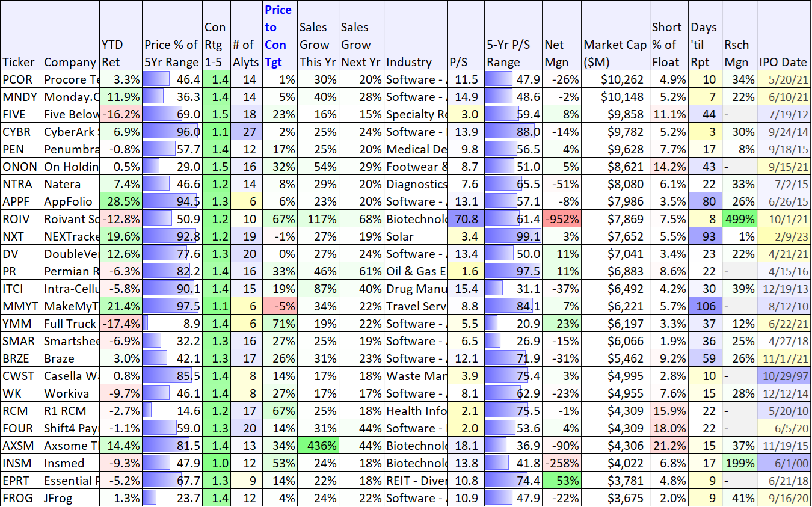This screenshot has height=507, width=812.
Task: Click FROG research margin 41%
Action: [x=739, y=498]
